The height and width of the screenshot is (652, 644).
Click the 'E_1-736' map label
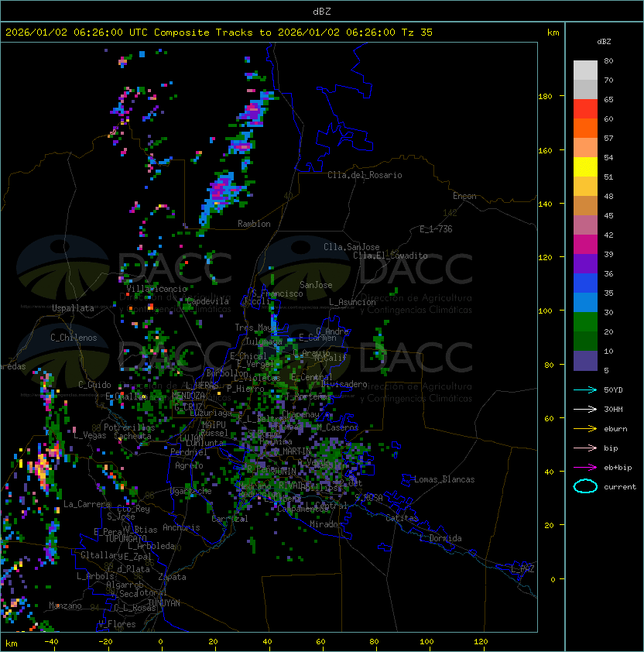click(x=436, y=229)
